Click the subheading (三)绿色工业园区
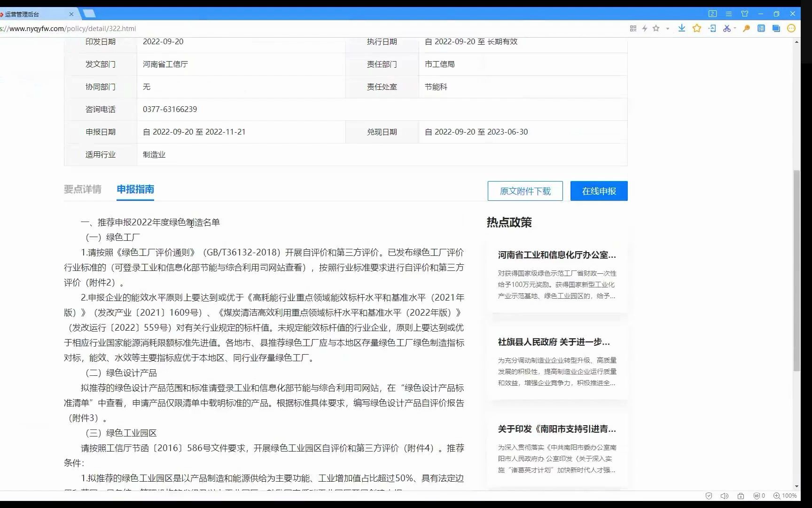This screenshot has width=812, height=508. pyautogui.click(x=121, y=433)
